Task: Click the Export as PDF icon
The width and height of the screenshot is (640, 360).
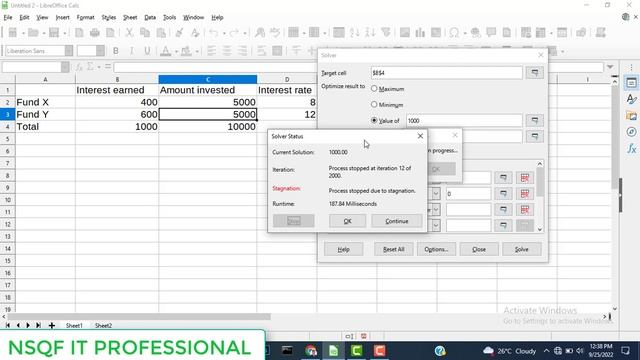Action: click(x=79, y=33)
